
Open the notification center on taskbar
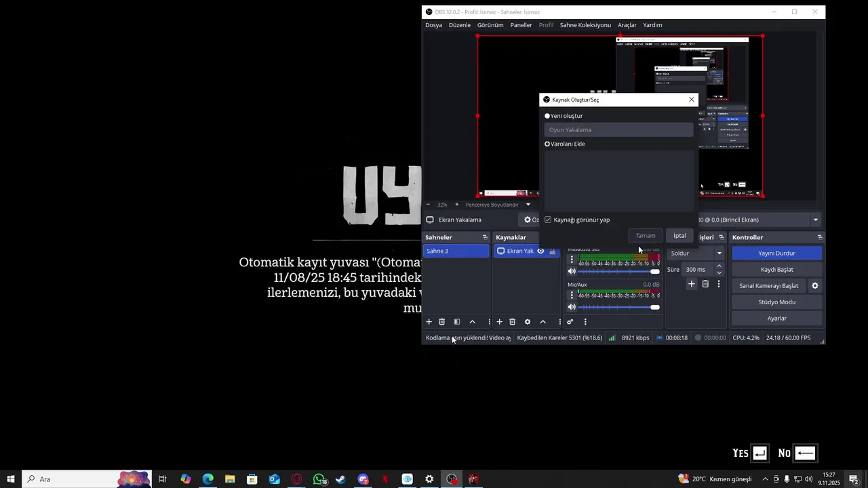854,479
